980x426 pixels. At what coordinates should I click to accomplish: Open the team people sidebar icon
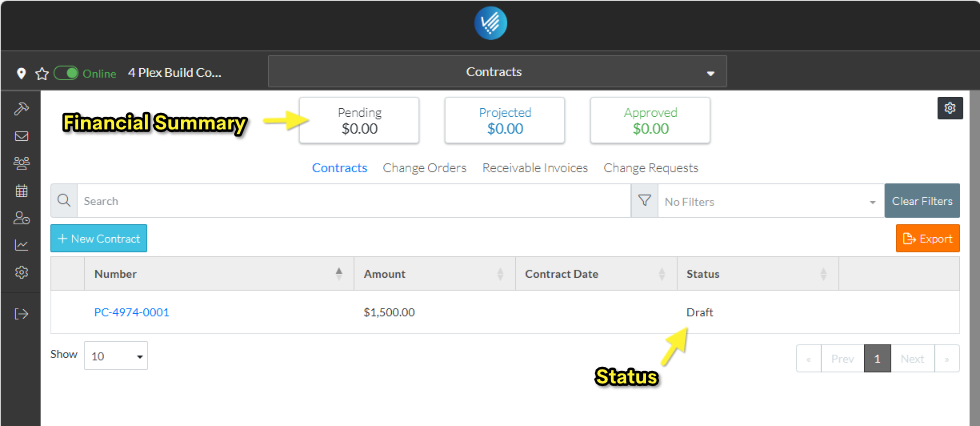[x=21, y=163]
